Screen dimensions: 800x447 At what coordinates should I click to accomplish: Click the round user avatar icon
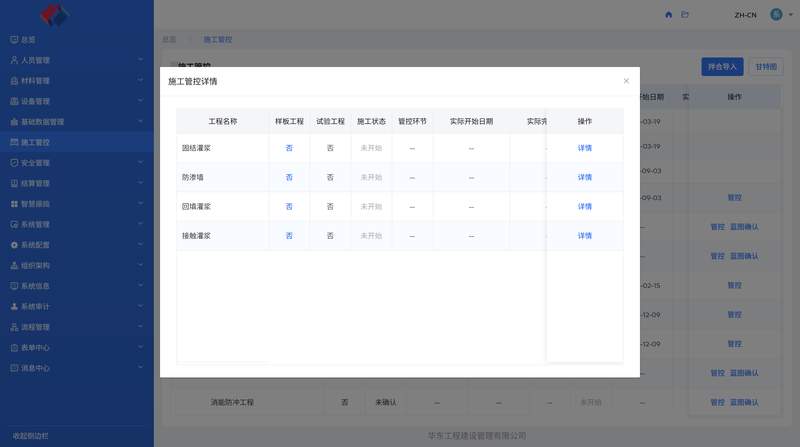coord(776,14)
